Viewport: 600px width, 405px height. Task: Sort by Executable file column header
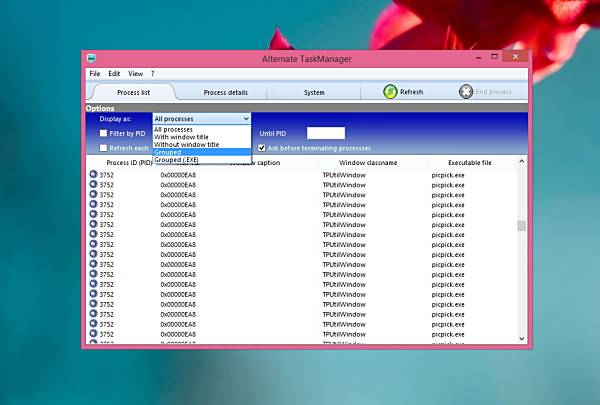tap(470, 163)
